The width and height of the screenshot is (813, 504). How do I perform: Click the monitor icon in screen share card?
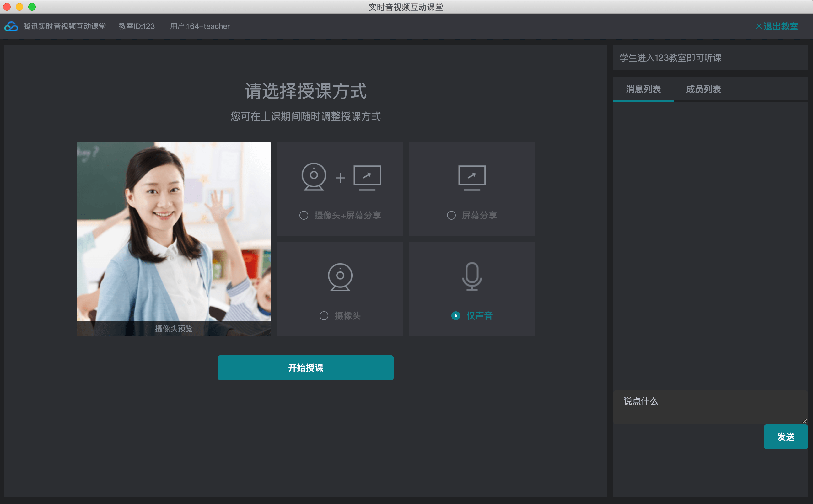pos(472,177)
